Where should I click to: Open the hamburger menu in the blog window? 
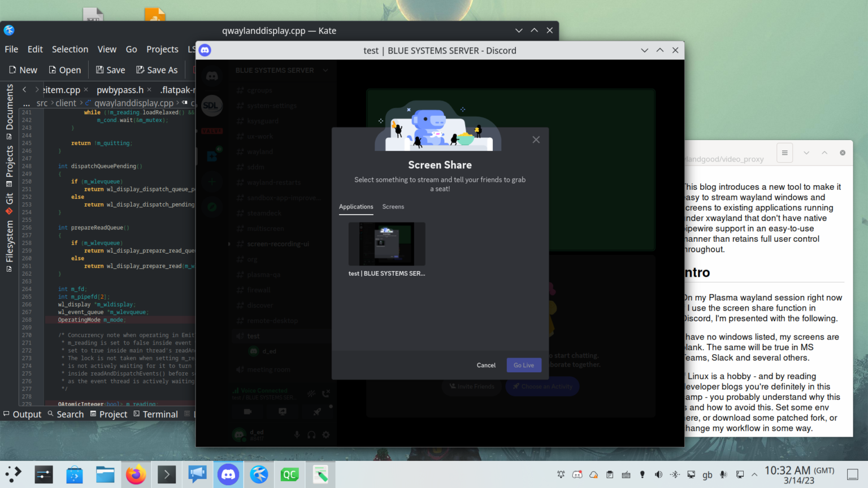tap(784, 152)
